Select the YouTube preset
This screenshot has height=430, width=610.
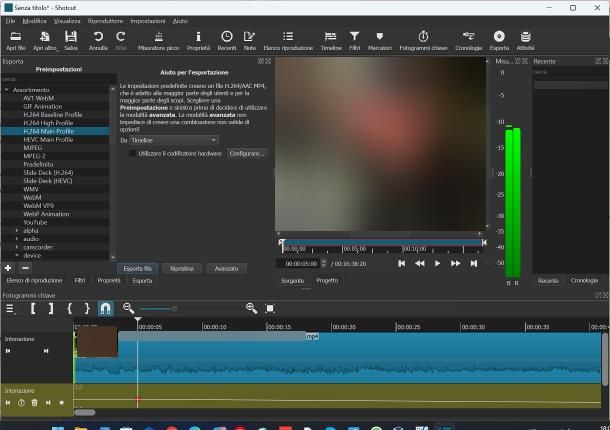(35, 222)
